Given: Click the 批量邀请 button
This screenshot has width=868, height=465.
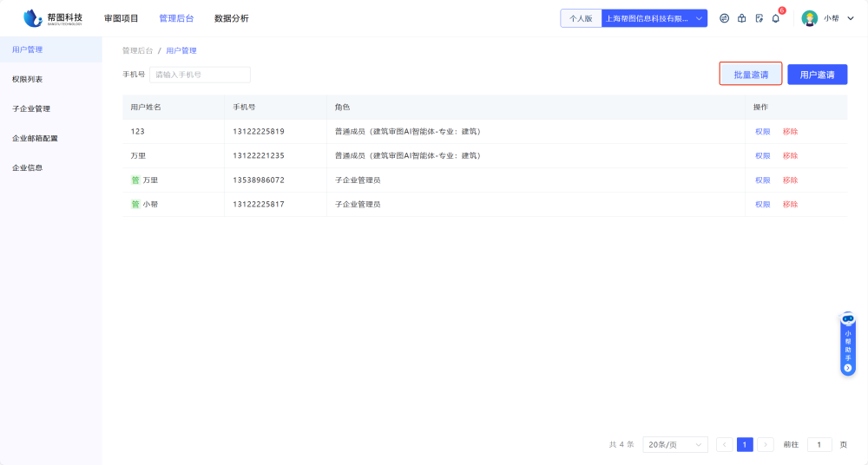Looking at the screenshot, I should [x=751, y=75].
